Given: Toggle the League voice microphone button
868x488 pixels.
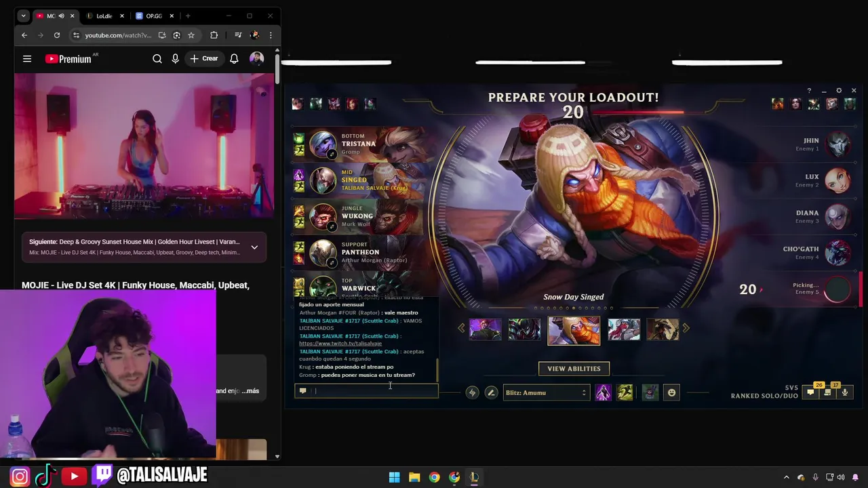Looking at the screenshot, I should click(x=845, y=392).
